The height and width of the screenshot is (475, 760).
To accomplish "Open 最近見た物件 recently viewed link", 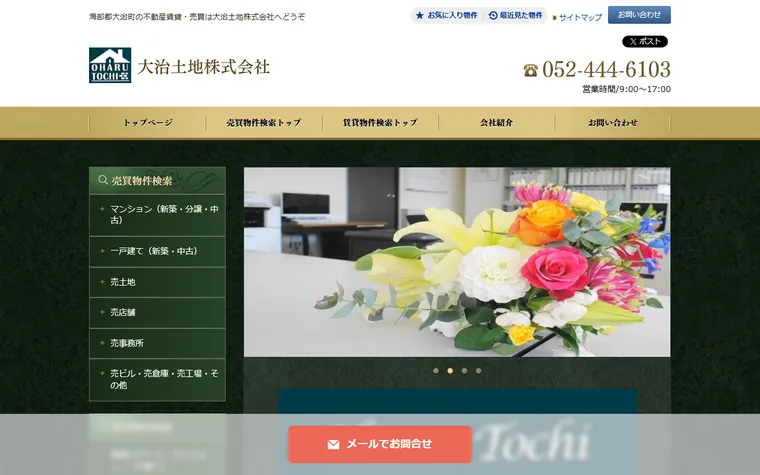I will coord(516,16).
